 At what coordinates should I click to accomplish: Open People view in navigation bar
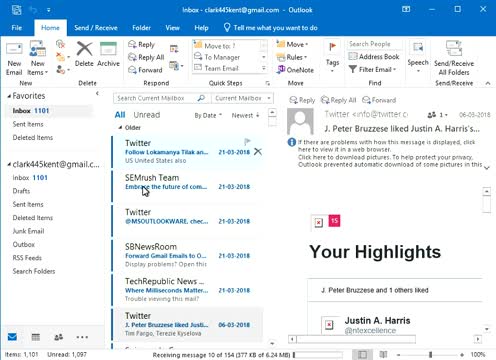(59, 337)
